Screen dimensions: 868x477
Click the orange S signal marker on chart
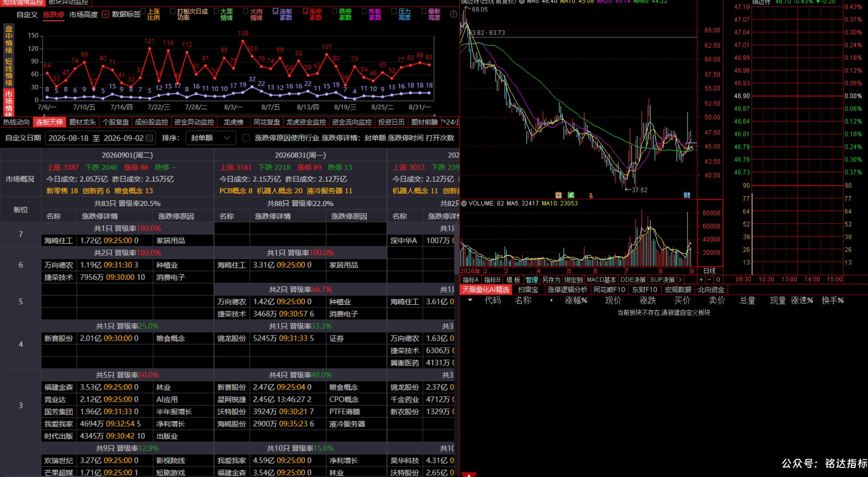(591, 196)
